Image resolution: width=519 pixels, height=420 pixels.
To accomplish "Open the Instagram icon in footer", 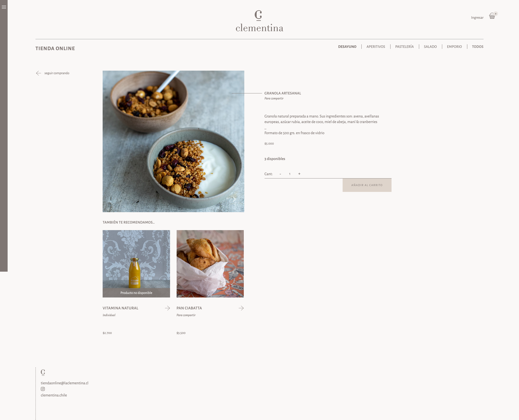I will tap(43, 389).
